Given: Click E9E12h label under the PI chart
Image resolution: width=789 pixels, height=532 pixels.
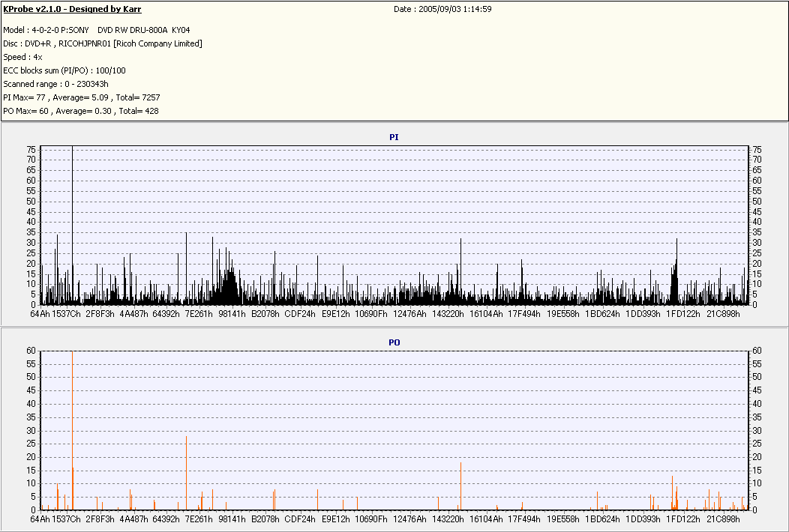Looking at the screenshot, I should pyautogui.click(x=336, y=314).
